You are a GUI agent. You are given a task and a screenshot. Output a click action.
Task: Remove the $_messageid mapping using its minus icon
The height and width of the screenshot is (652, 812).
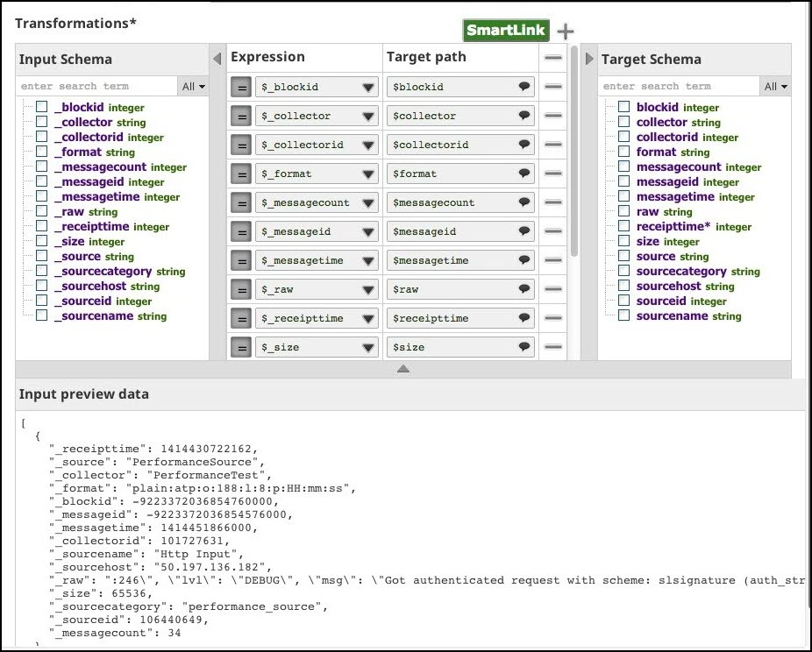[552, 230]
